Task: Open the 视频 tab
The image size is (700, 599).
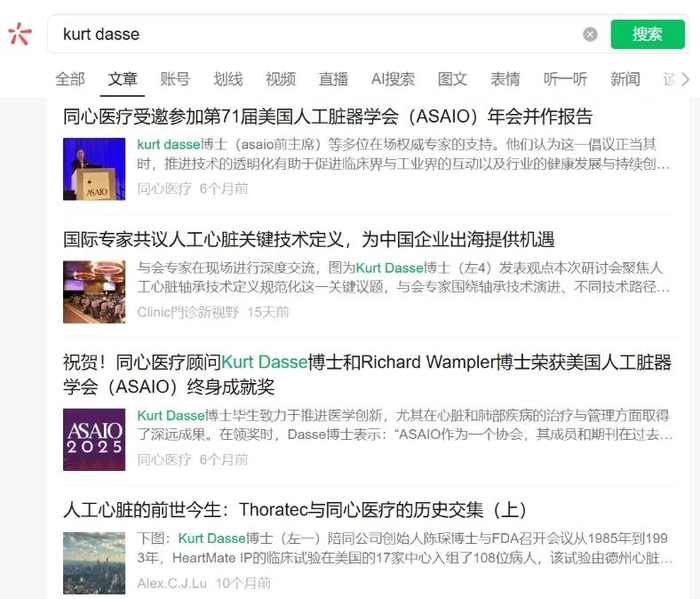Action: (x=280, y=79)
